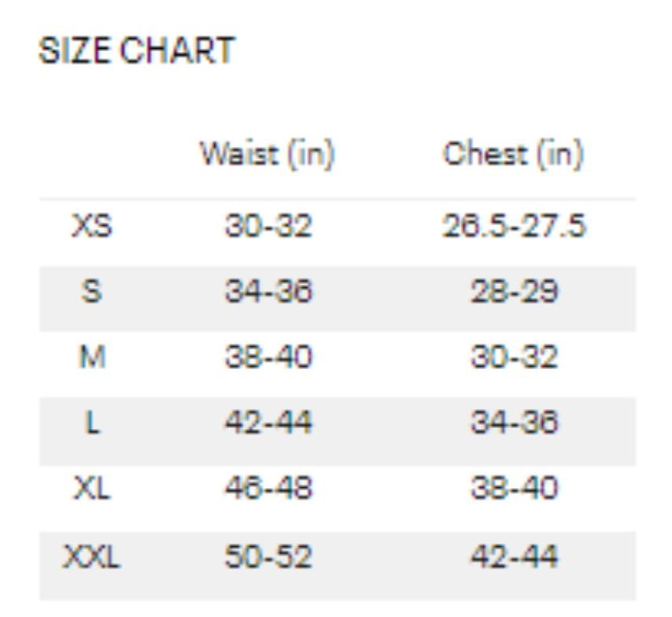
Task: Select the S waist value 34-36
Action: pos(268,292)
